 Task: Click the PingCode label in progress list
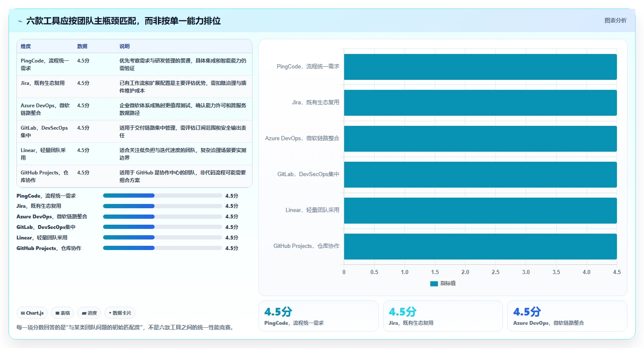click(46, 196)
